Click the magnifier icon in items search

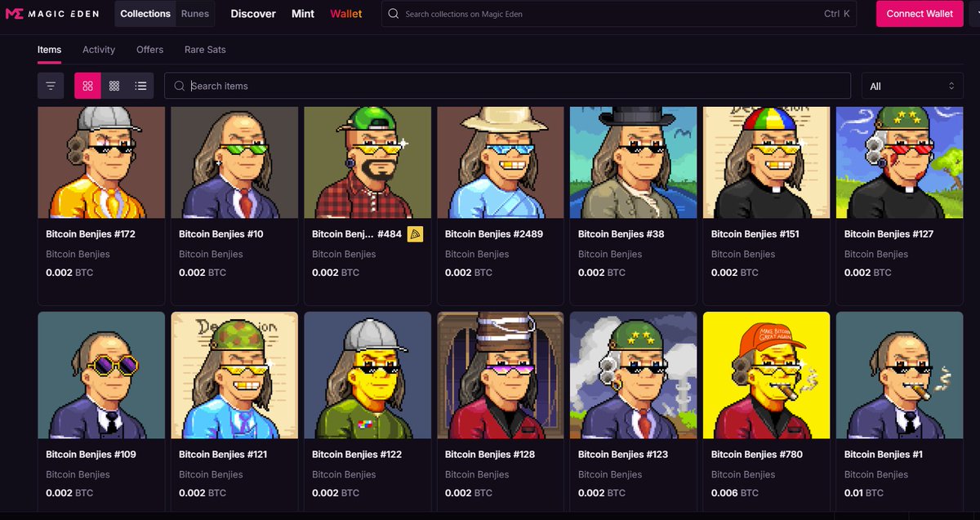click(x=179, y=86)
